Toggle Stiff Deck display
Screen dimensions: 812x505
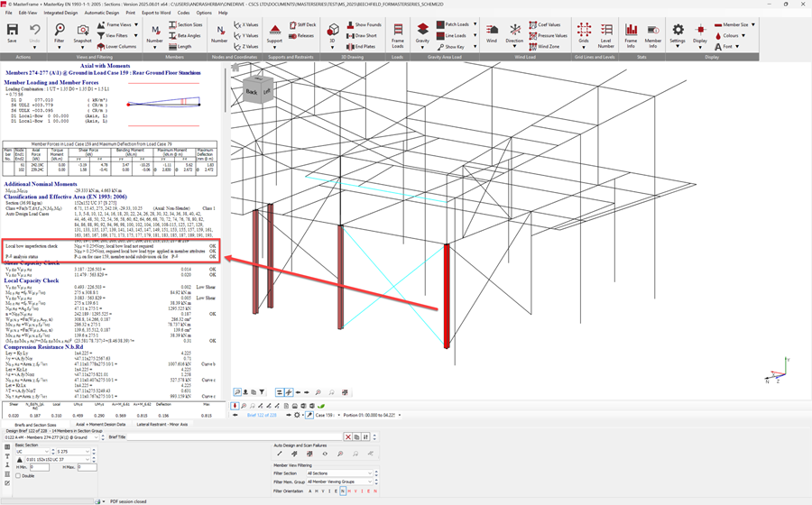(303, 25)
